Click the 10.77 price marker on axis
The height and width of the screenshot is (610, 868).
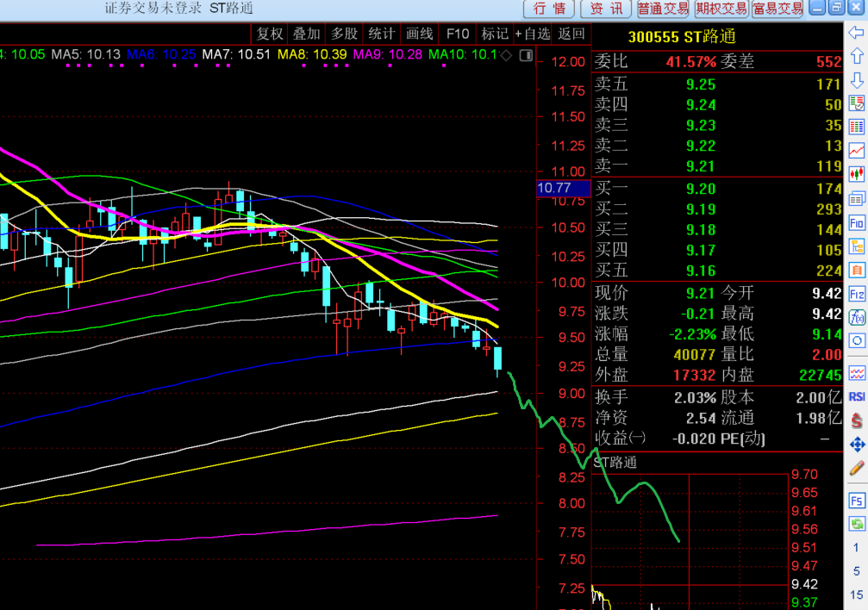tap(563, 188)
